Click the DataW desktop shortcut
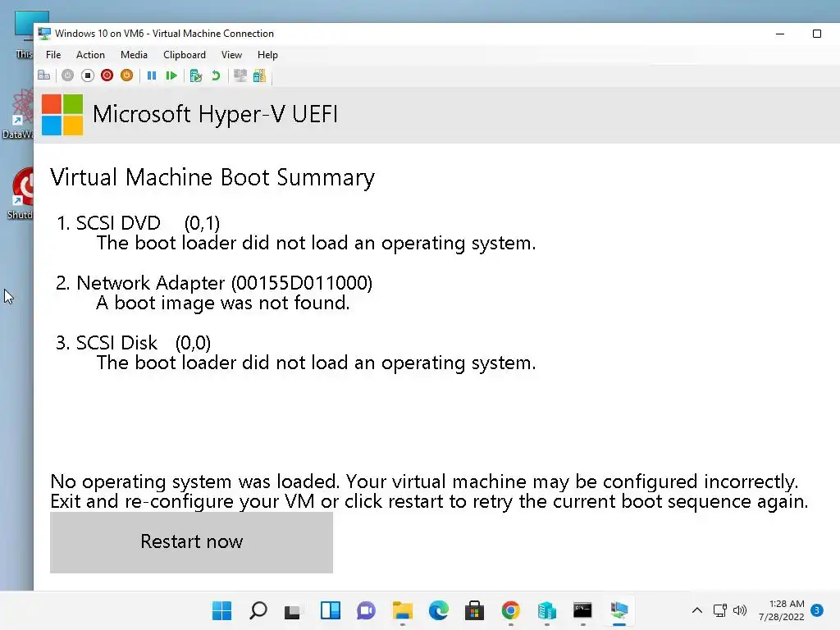The width and height of the screenshot is (840, 630). coord(18,115)
